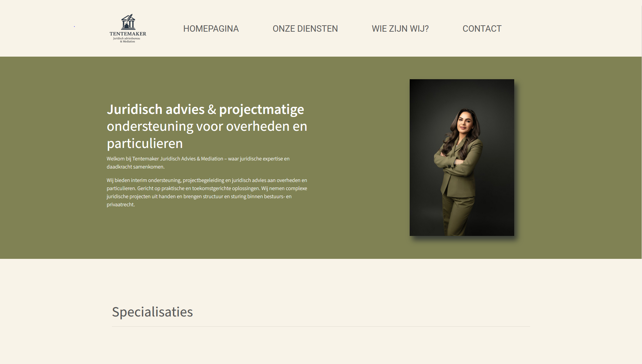Click the bold 'Juridisch advies & projectmatige' heading line

tap(205, 110)
